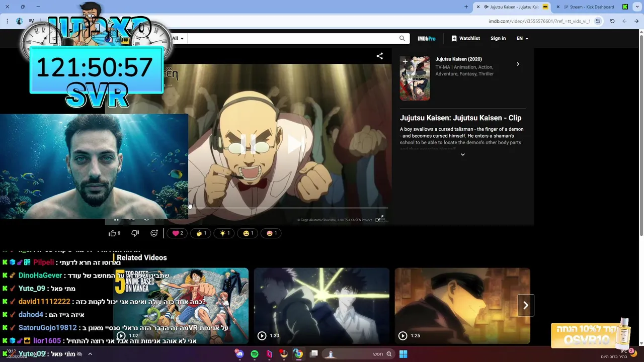Open the EN language dropdown
644x362 pixels.
(x=522, y=38)
